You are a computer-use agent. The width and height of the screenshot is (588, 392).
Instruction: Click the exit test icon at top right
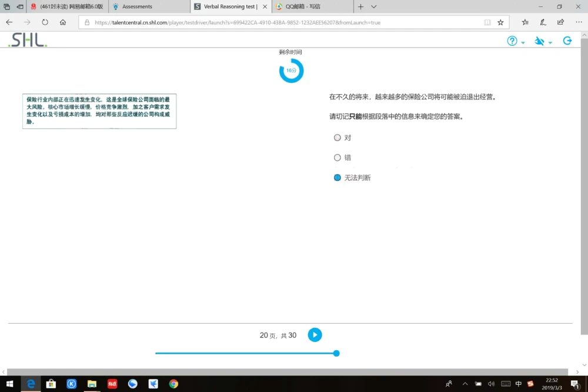[567, 41]
